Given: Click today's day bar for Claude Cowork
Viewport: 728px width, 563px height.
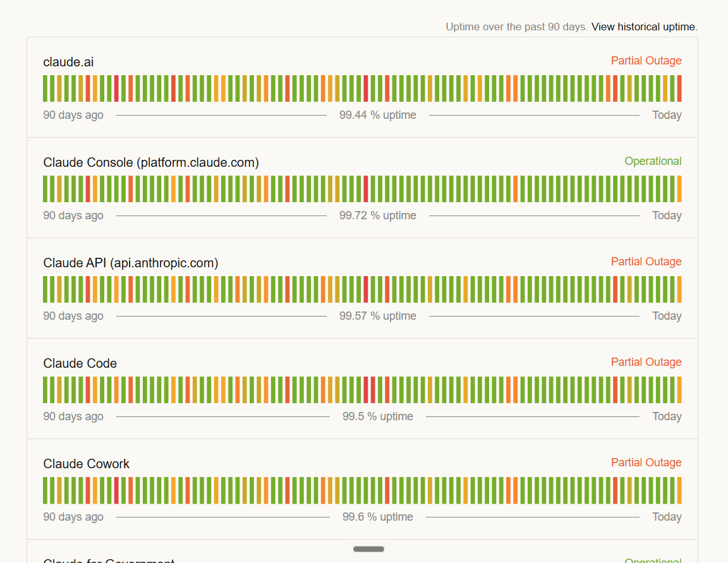Looking at the screenshot, I should click(x=679, y=490).
